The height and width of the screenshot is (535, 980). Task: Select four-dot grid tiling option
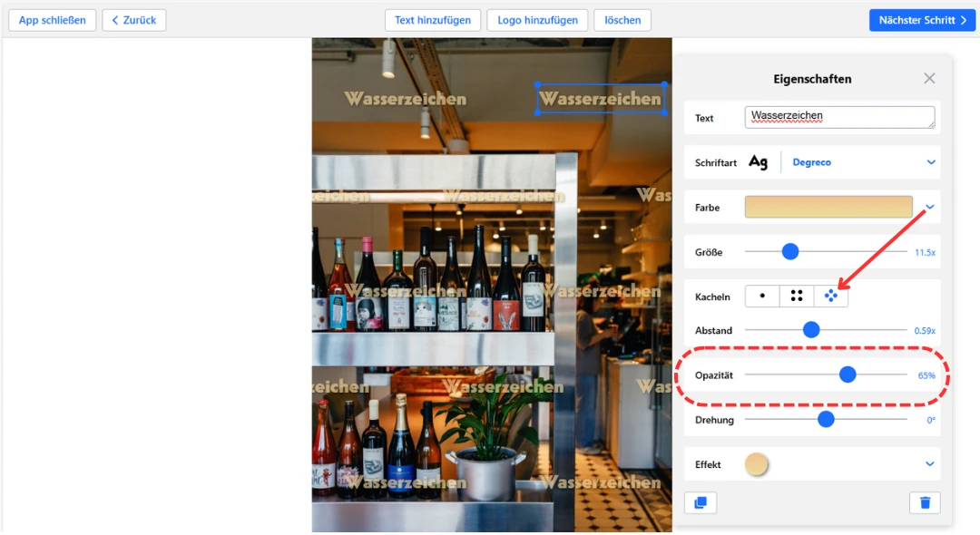coord(797,296)
